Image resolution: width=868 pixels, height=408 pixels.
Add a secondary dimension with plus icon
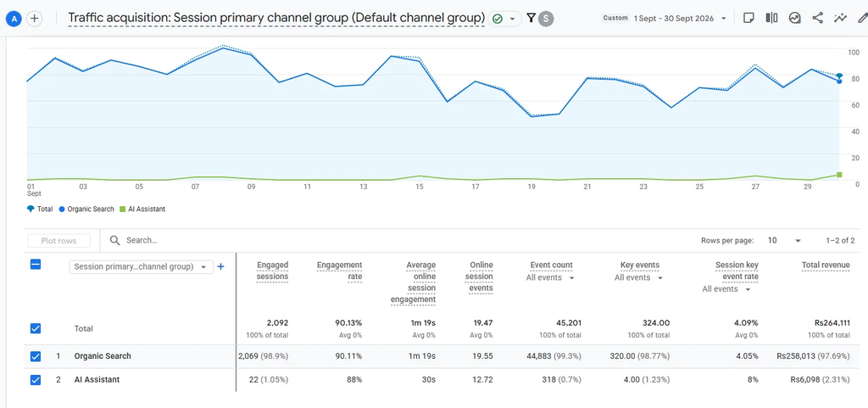221,267
